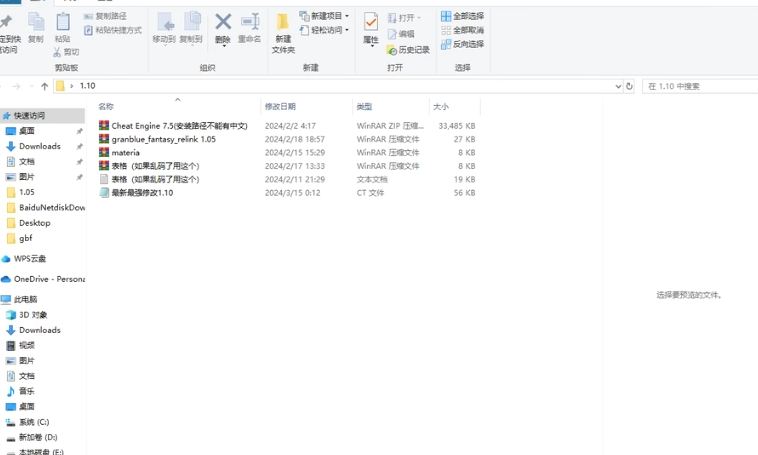Click the Copy (复制) ribbon icon
This screenshot has height=455, width=758.
pyautogui.click(x=36, y=24)
